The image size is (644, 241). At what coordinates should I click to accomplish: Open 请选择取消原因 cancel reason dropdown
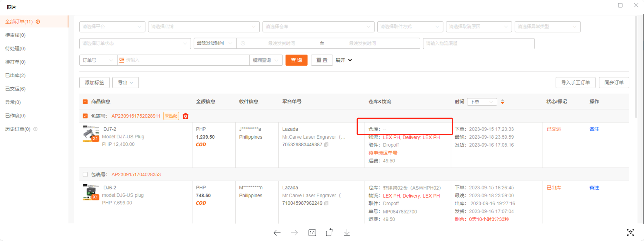tap(479, 27)
